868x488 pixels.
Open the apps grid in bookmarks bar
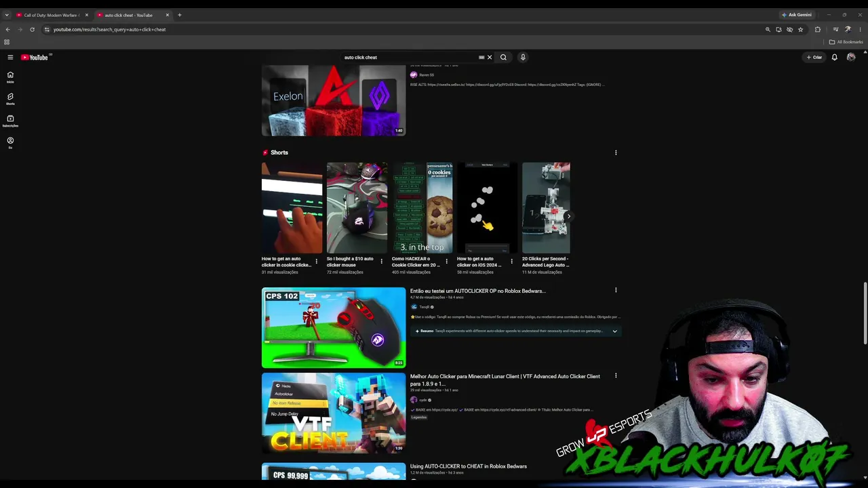[x=7, y=42]
